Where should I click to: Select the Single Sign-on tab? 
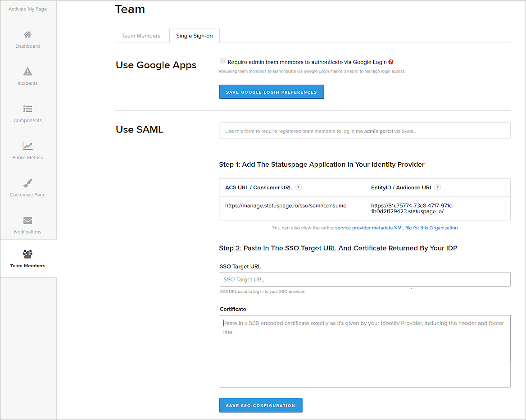click(194, 36)
